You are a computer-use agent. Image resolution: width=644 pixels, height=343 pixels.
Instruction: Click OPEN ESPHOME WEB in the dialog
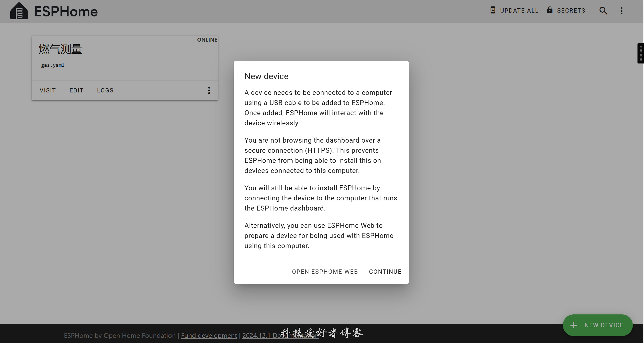tap(325, 272)
